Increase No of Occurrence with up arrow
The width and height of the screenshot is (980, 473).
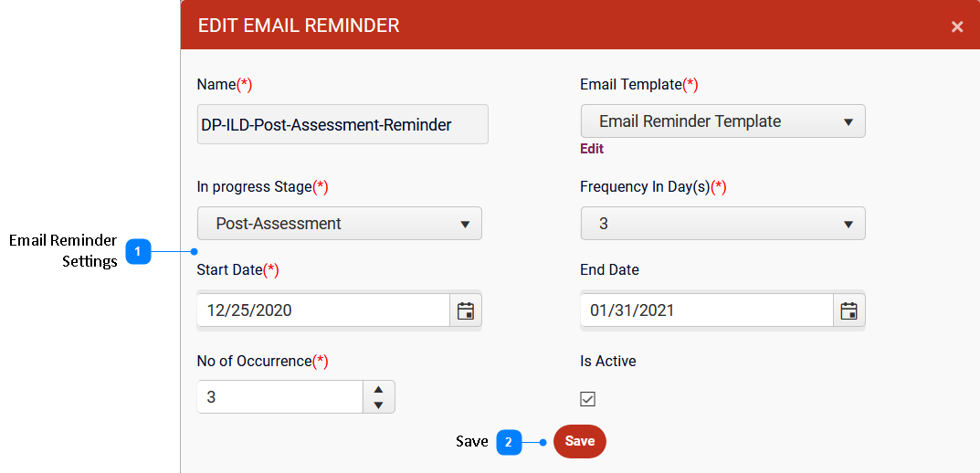pos(378,389)
